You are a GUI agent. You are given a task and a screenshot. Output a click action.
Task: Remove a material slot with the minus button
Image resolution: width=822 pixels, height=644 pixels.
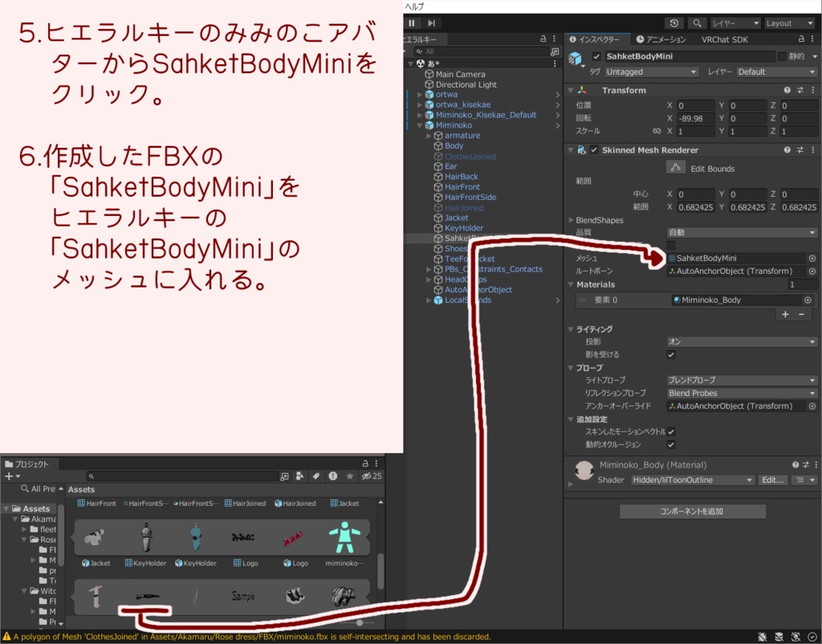click(x=801, y=314)
